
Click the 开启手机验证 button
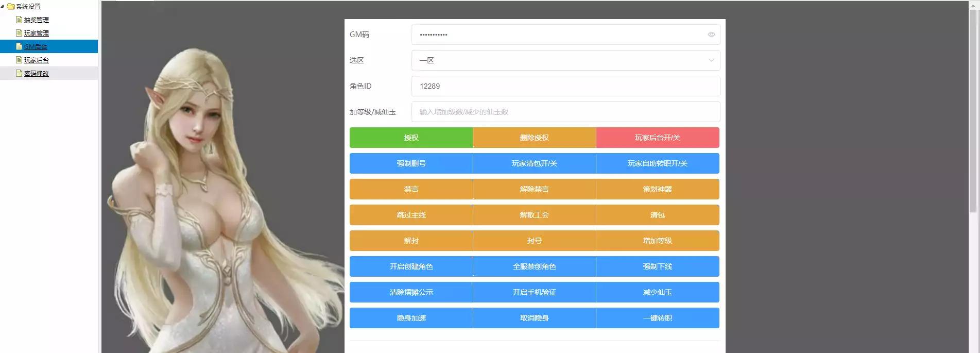coord(535,292)
